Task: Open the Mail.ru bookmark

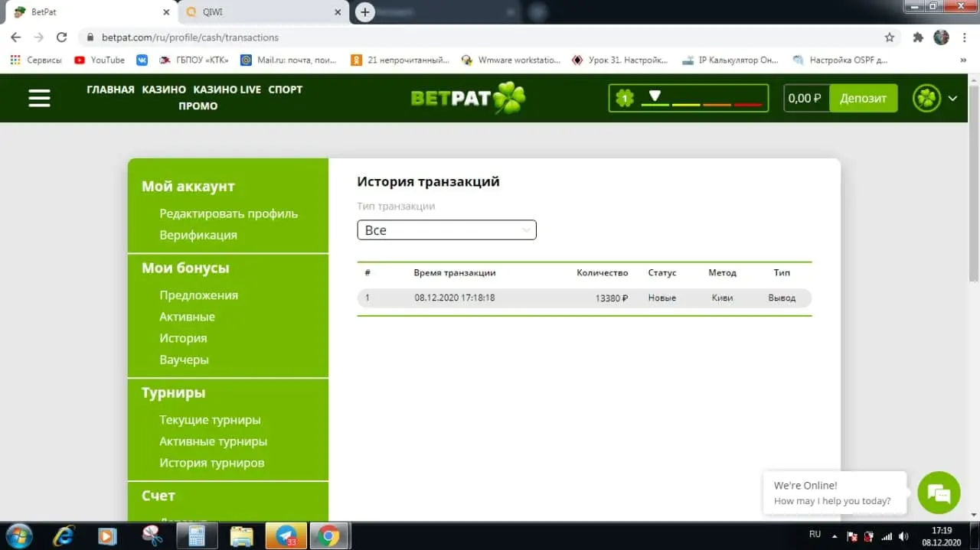Action: (x=289, y=60)
